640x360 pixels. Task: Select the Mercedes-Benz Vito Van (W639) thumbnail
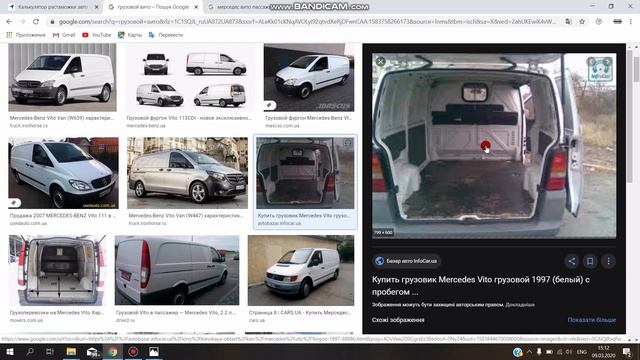coord(62,78)
